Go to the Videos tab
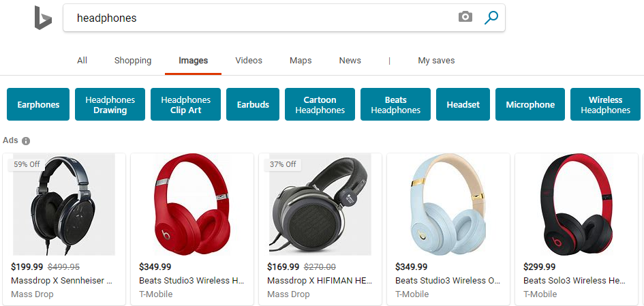The width and height of the screenshot is (644, 306). 249,61
